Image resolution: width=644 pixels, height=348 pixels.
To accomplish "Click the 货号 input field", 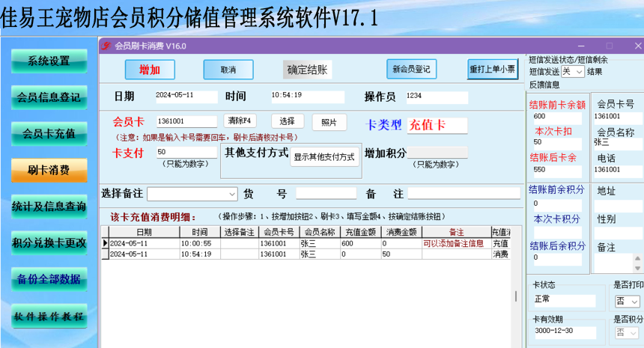I will tap(326, 193).
